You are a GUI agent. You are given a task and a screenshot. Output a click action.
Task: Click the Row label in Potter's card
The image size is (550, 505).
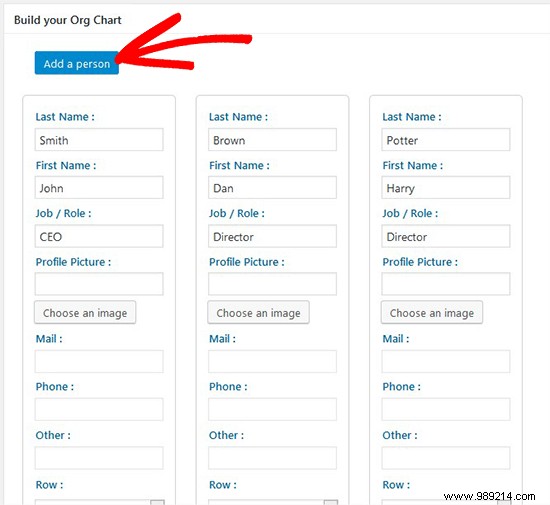point(396,485)
